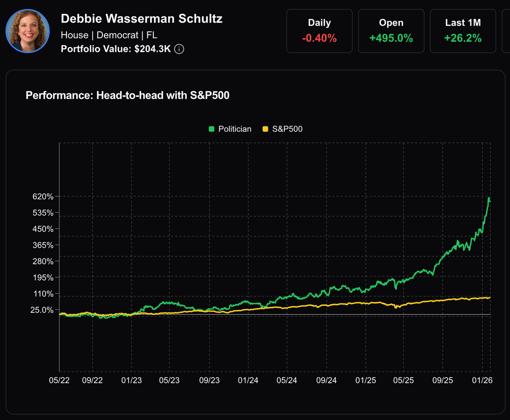The image size is (510, 420).
Task: Click the 09/25 date on x-axis
Action: pyautogui.click(x=443, y=380)
